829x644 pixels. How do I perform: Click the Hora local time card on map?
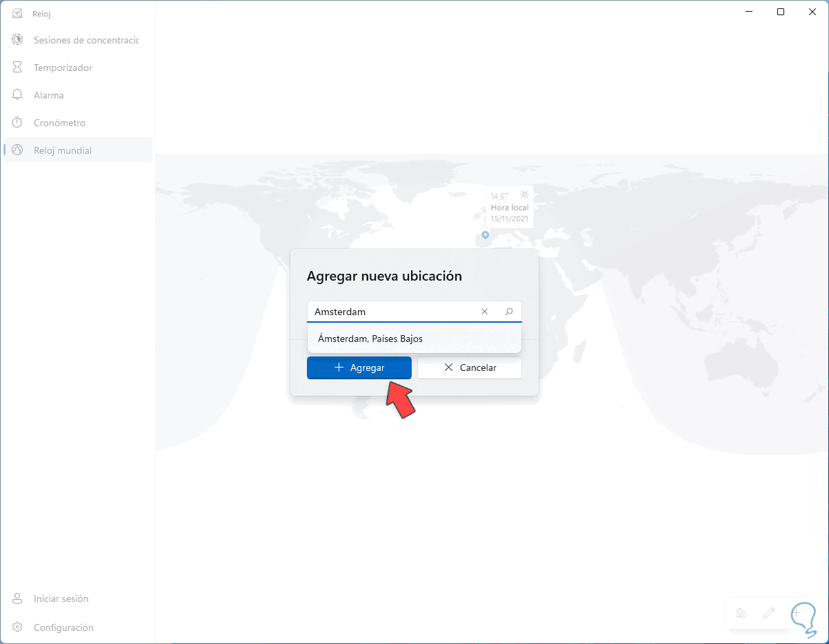(x=510, y=207)
